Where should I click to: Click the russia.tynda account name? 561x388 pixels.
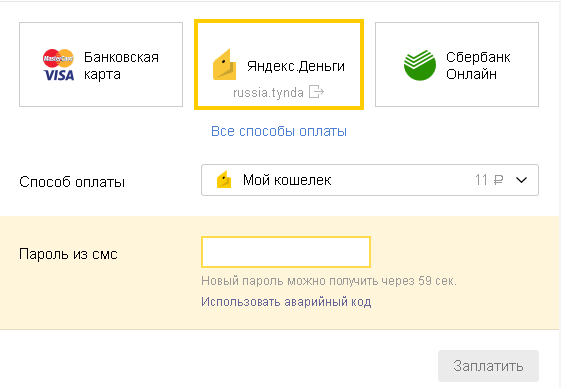(x=268, y=92)
